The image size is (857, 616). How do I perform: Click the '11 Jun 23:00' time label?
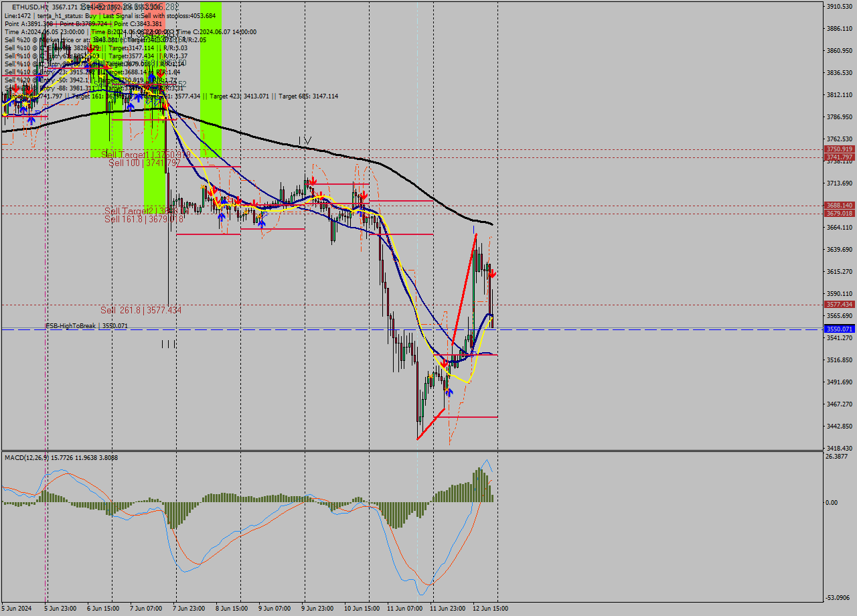pyautogui.click(x=448, y=609)
